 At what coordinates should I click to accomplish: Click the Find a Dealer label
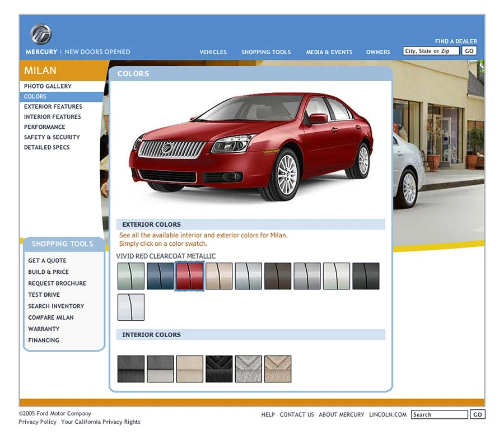[456, 41]
